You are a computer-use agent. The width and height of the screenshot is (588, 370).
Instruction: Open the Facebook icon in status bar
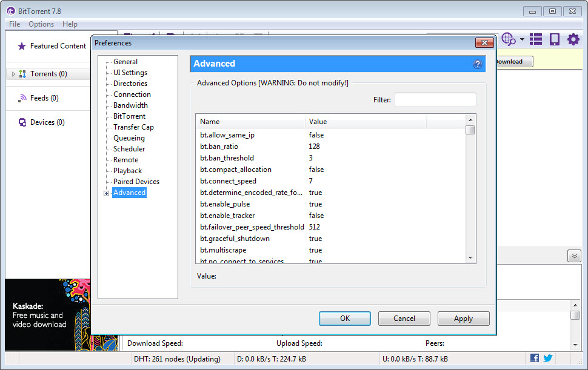[535, 358]
